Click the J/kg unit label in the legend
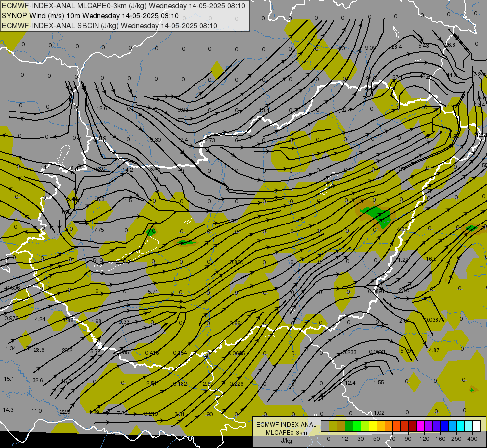Viewport: 487px width, 448px height. pyautogui.click(x=286, y=441)
